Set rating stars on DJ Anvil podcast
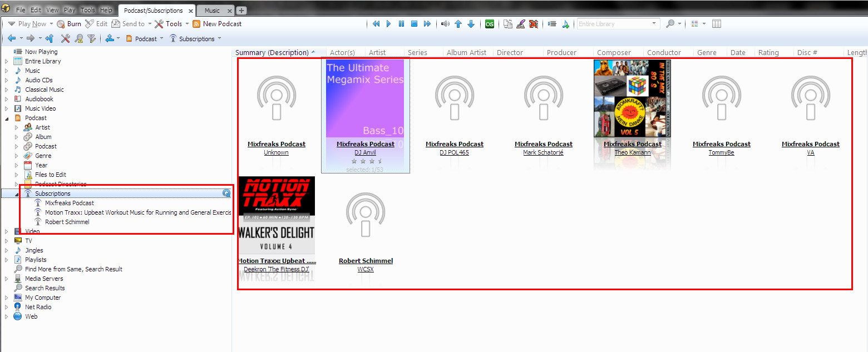The image size is (868, 352). pyautogui.click(x=365, y=161)
